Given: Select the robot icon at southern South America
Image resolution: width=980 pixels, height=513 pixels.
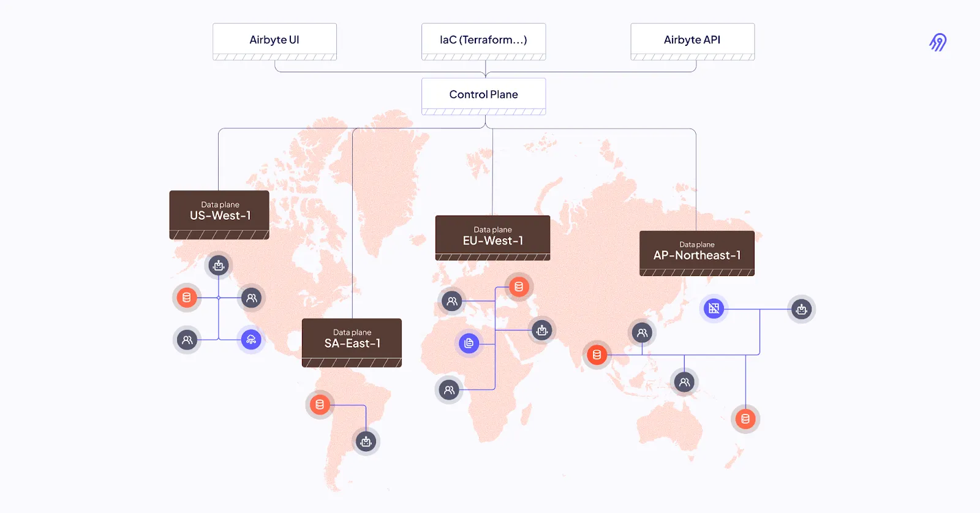Looking at the screenshot, I should 366,441.
